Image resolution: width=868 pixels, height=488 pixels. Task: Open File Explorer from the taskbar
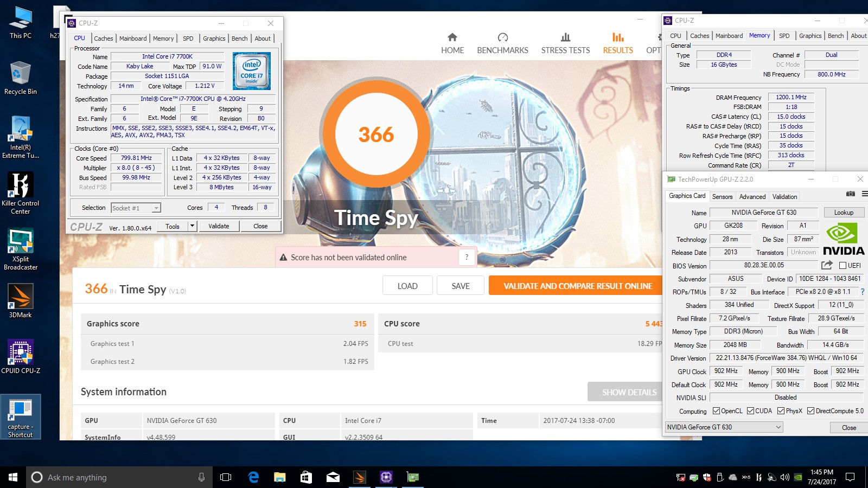[x=280, y=477]
